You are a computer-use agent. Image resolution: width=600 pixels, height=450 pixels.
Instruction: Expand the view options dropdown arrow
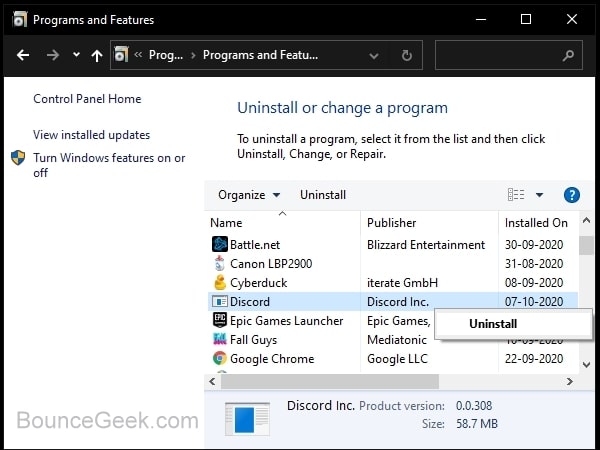(x=539, y=195)
